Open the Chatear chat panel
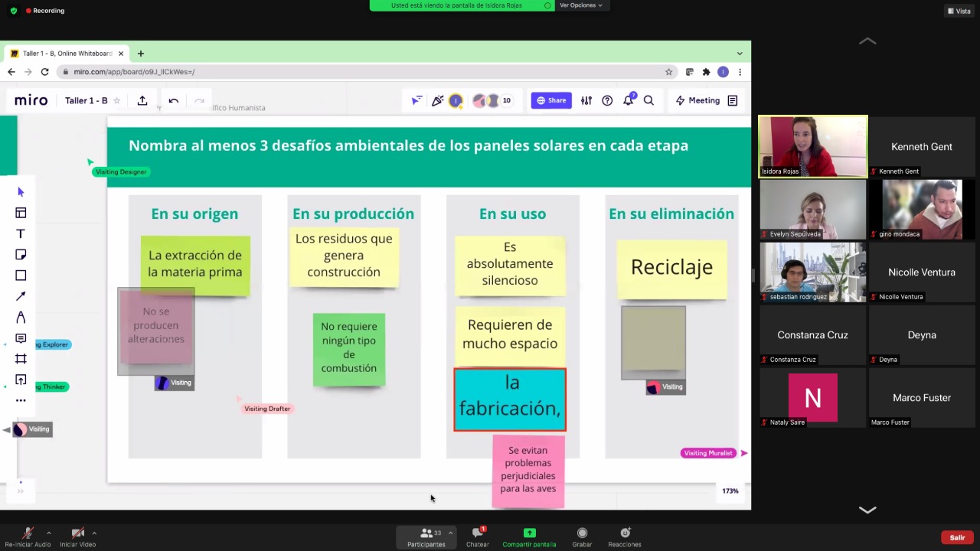 click(478, 536)
